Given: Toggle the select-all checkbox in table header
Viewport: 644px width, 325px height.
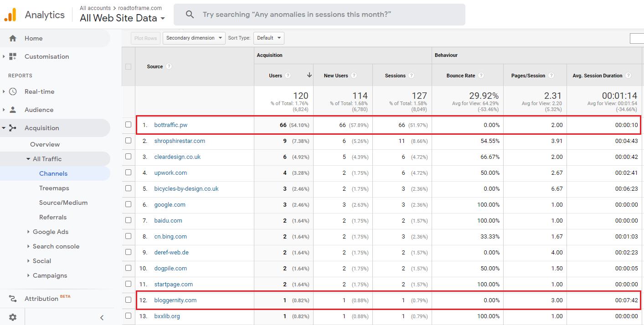Looking at the screenshot, I should click(128, 66).
